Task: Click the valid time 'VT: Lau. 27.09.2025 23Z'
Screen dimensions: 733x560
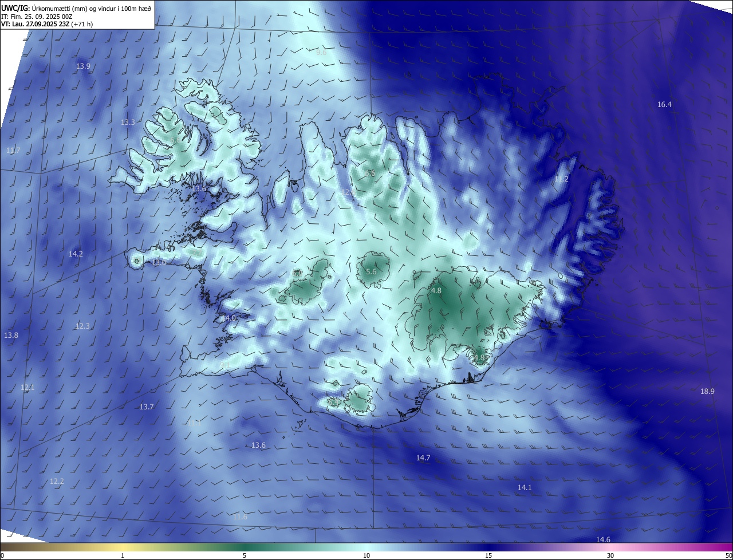Action: click(x=37, y=24)
